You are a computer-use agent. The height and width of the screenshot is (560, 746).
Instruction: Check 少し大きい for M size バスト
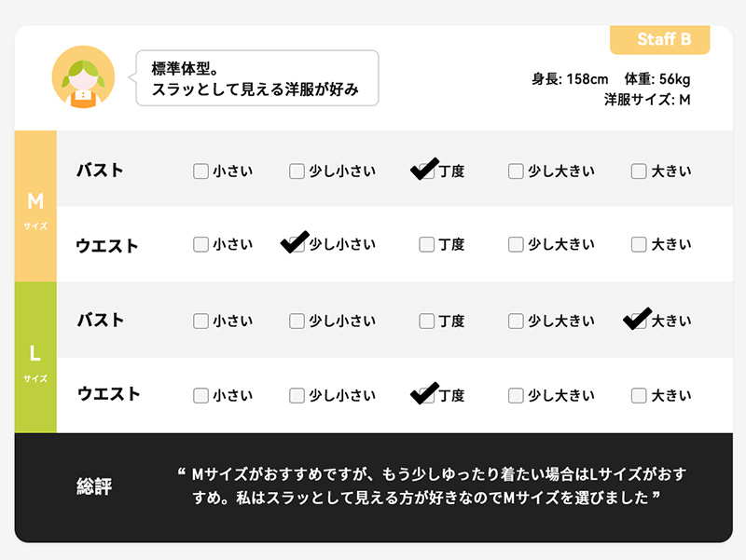[x=516, y=171]
